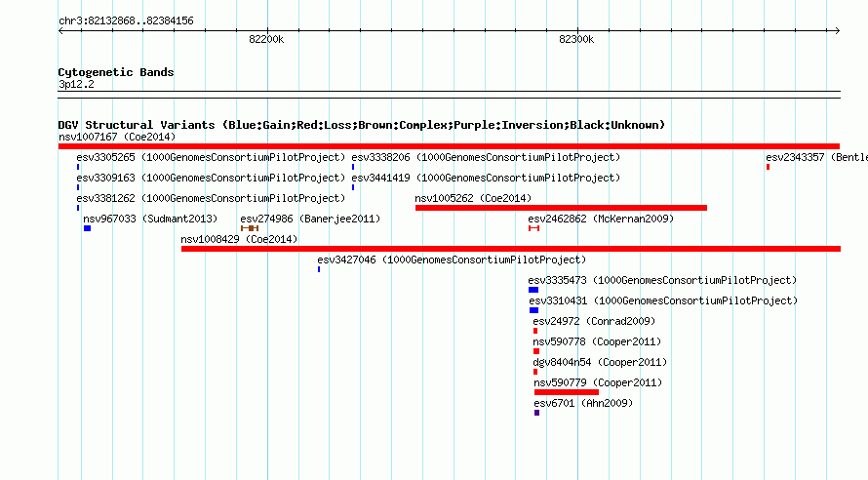Select the red nsv1008429 loss bar
Image resolution: width=868 pixels, height=480 pixels.
pyautogui.click(x=510, y=249)
